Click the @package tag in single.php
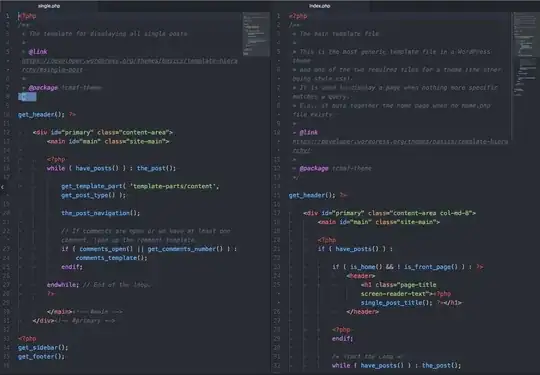 pos(43,87)
